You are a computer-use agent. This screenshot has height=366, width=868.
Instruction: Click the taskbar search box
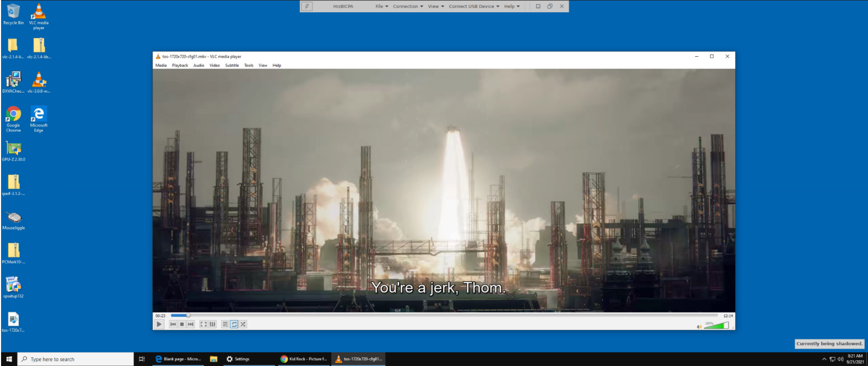[x=76, y=359]
